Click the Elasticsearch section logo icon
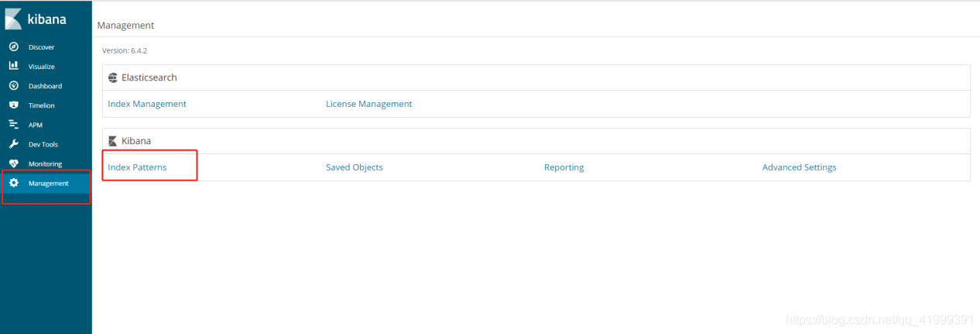This screenshot has height=334, width=980. 113,77
